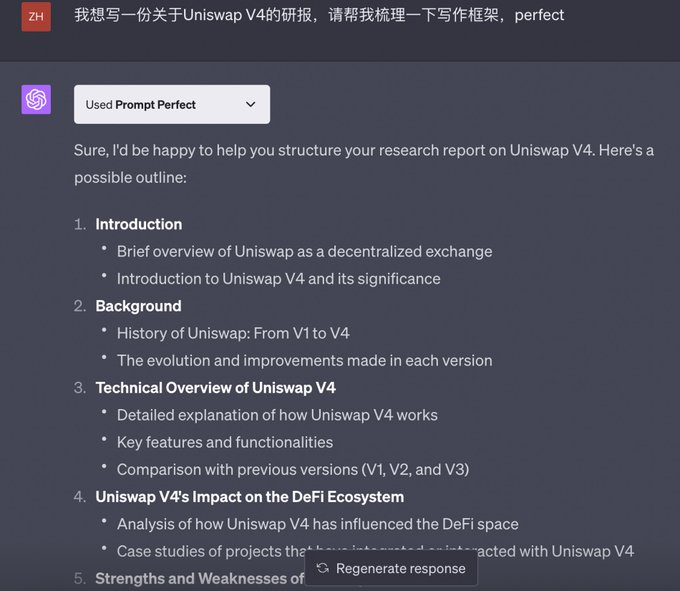Image resolution: width=680 pixels, height=591 pixels.
Task: Click the chevron arrow beside Prompt Perfect
Action: pos(250,104)
